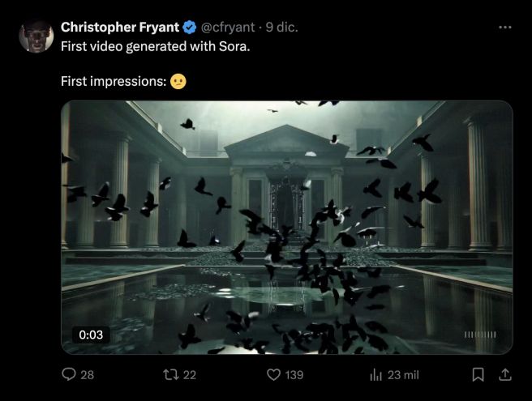532x401 pixels.
Task: Click the share upload arrow icon
Action: [504, 374]
